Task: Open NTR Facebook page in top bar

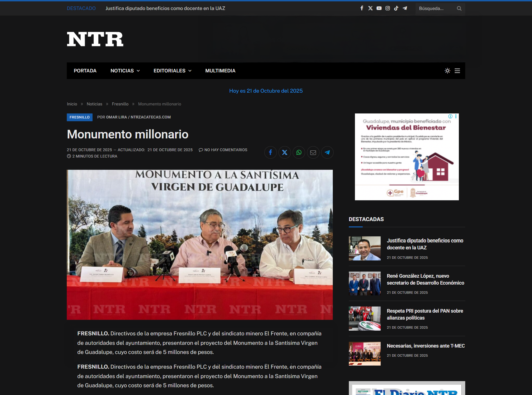Action: [x=362, y=8]
